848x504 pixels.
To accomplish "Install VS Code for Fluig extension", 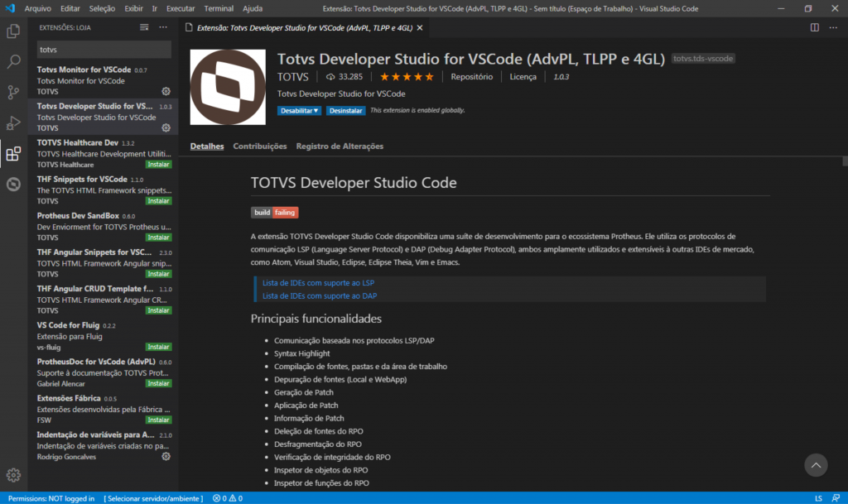I will [158, 347].
